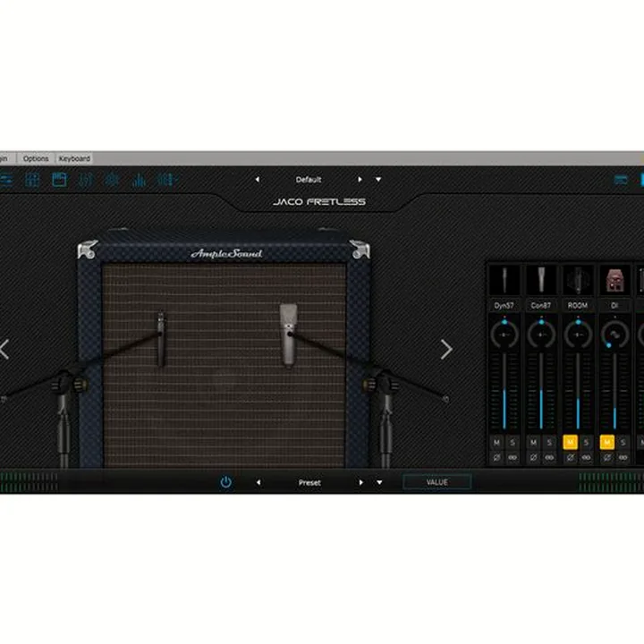Toggle the amp power button

click(226, 482)
